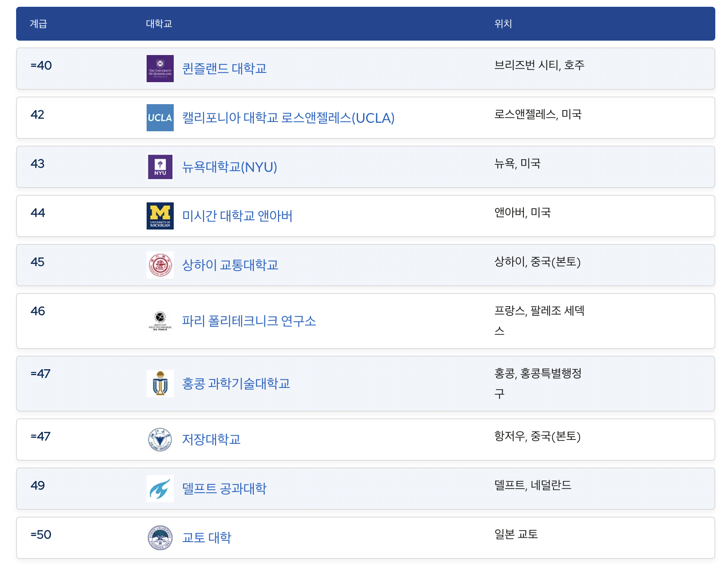Click location text 뉴욕, 미국

click(517, 163)
